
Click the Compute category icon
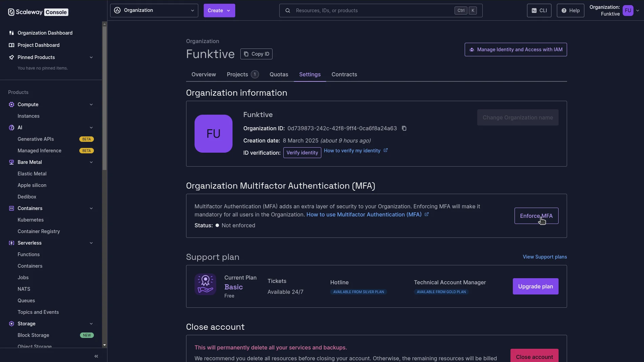point(12,104)
